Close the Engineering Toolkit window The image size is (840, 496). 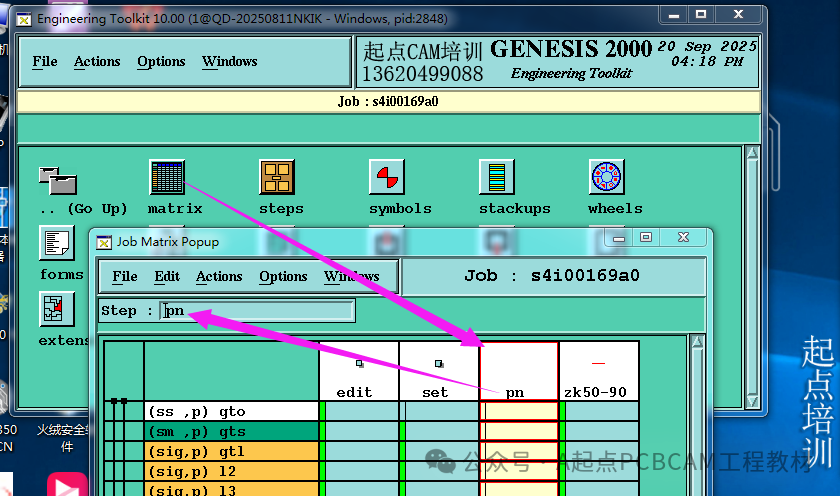738,15
